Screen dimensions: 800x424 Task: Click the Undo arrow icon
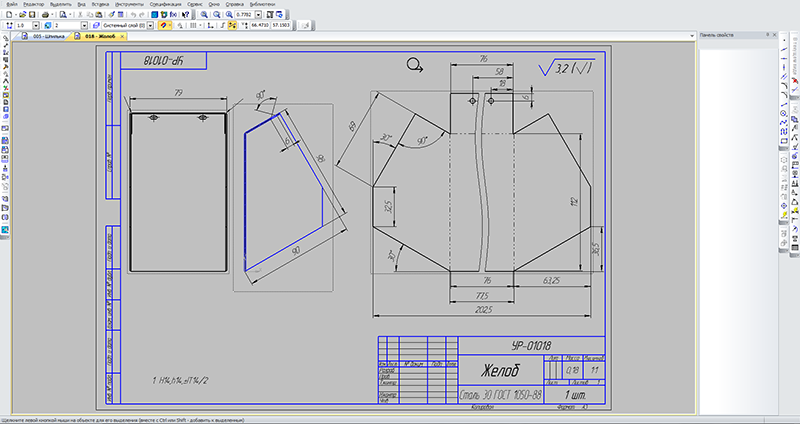134,15
